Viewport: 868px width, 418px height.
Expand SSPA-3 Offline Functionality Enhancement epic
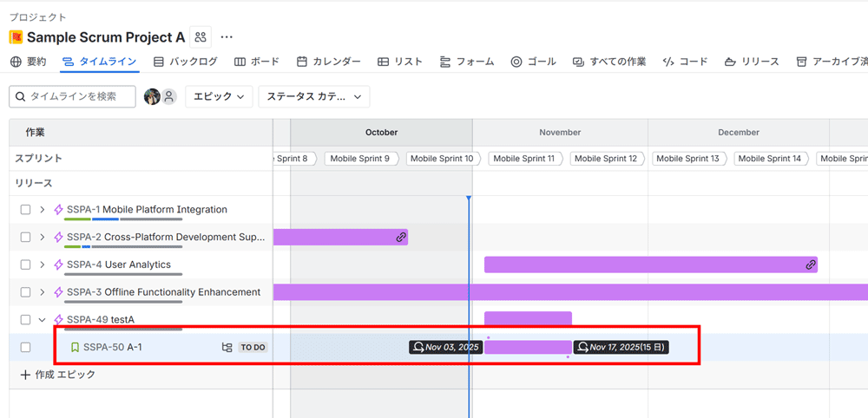42,292
